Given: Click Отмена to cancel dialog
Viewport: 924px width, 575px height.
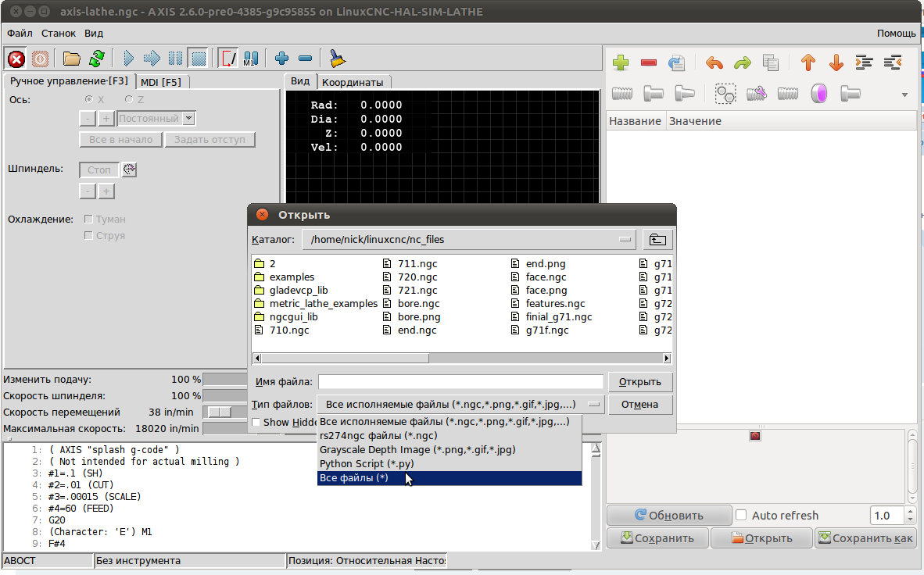Looking at the screenshot, I should 640,405.
